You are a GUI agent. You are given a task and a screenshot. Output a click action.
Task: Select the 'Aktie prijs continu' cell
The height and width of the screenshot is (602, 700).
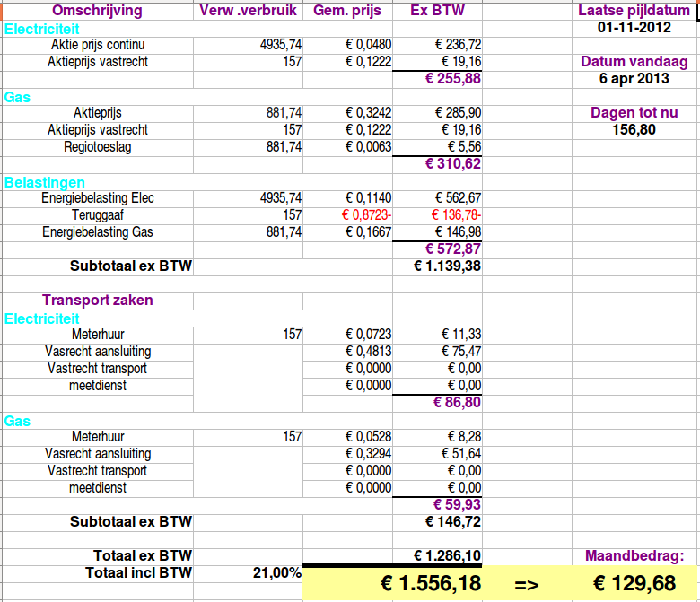[97, 45]
